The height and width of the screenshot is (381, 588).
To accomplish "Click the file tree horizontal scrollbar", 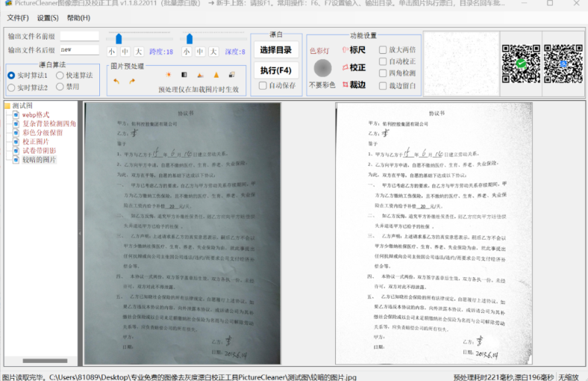I will (x=45, y=361).
